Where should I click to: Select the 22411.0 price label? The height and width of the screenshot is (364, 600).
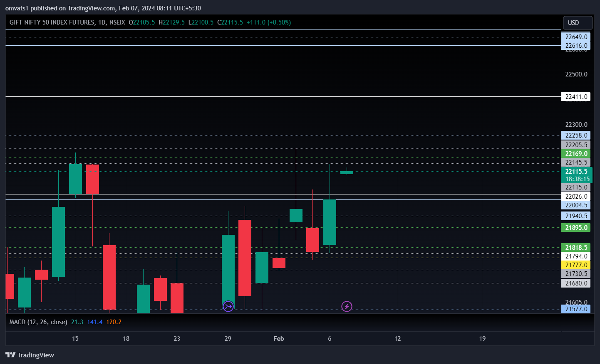(576, 97)
